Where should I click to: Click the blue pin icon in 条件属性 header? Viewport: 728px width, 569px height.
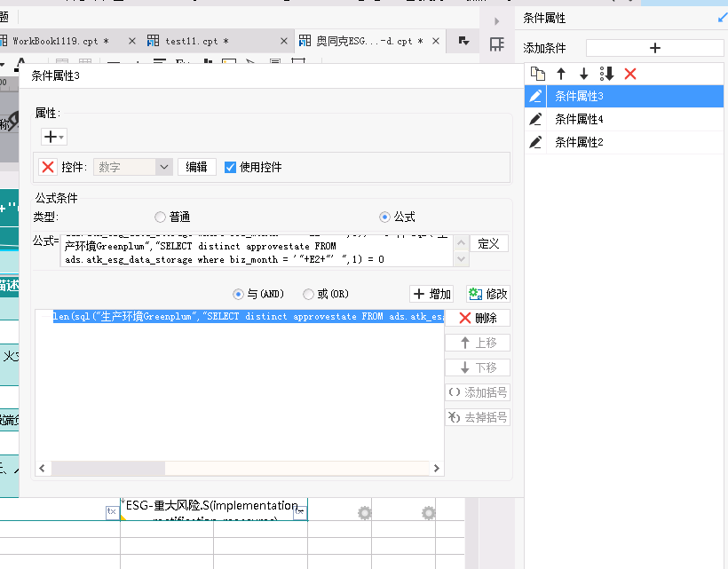723,18
